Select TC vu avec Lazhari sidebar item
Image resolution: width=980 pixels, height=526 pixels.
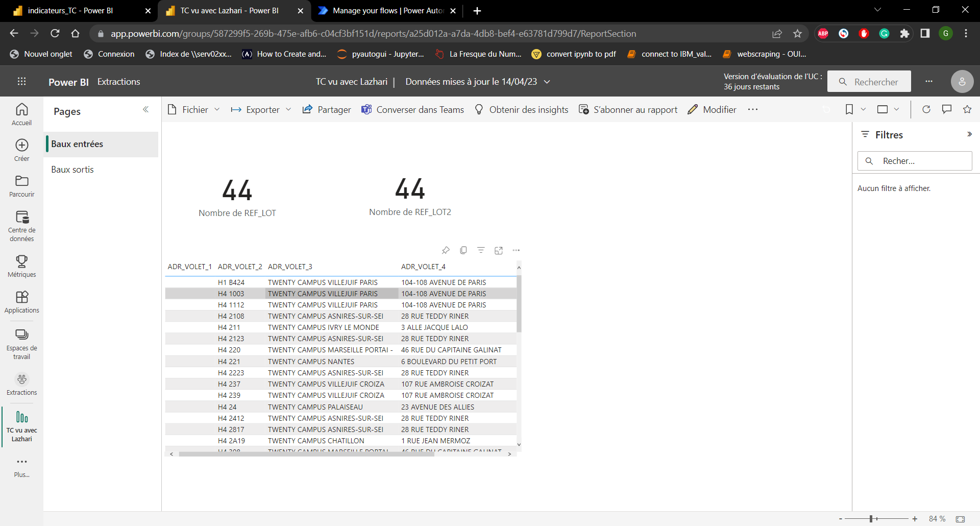coord(21,426)
